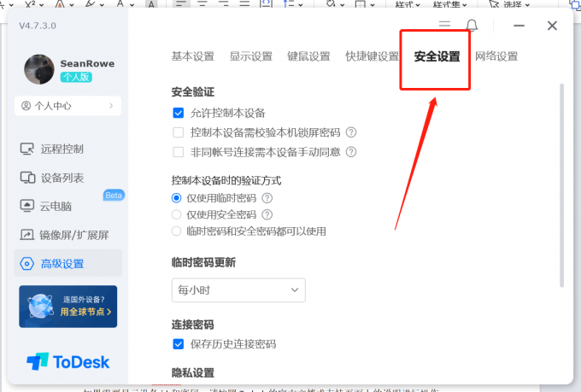The image size is (581, 392).
Task: Open the 每小时 update frequency dropdown
Action: (238, 290)
